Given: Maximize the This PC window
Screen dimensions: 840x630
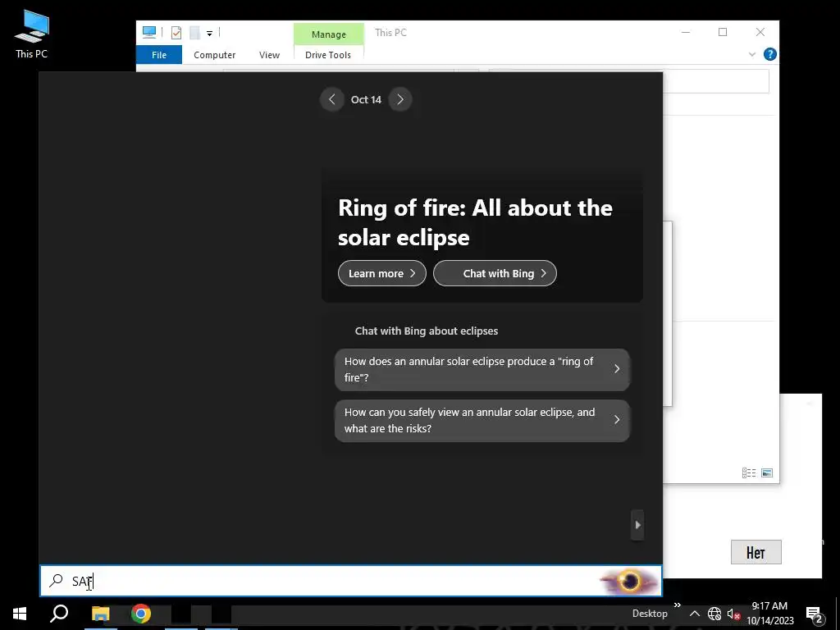Looking at the screenshot, I should pos(723,32).
